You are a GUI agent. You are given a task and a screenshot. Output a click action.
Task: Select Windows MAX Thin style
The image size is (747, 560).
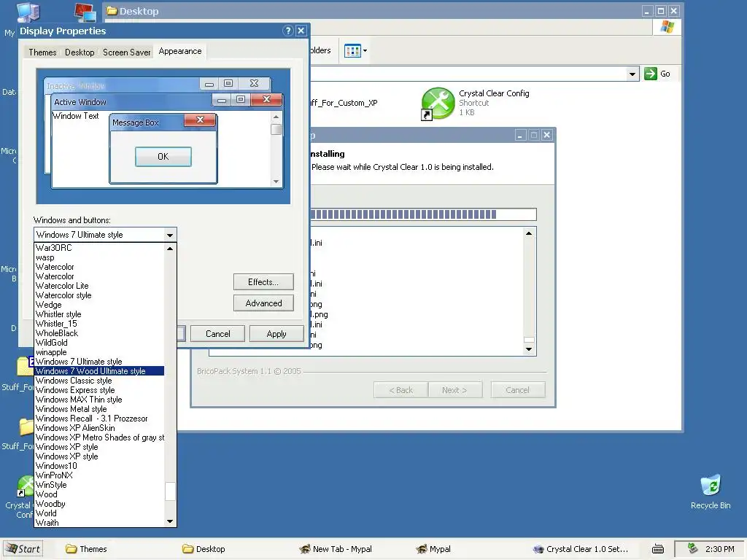click(x=99, y=400)
